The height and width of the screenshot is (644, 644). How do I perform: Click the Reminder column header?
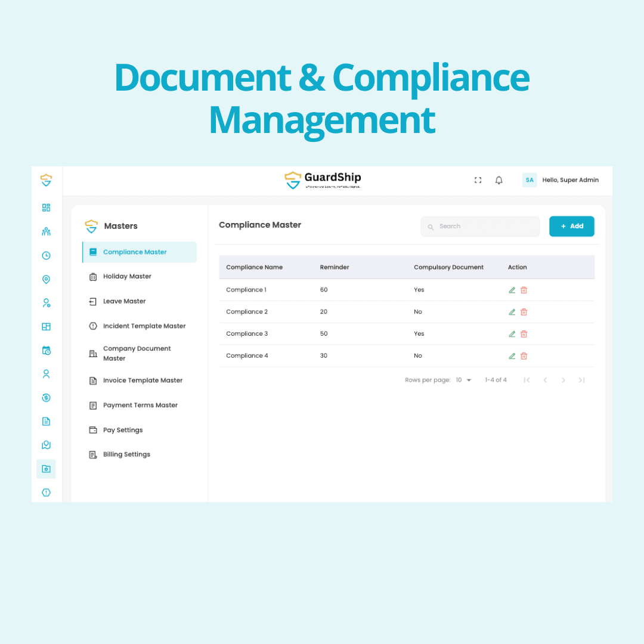tap(335, 267)
